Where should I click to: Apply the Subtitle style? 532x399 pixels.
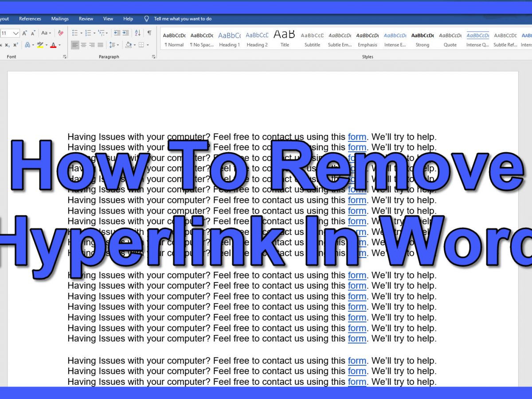coord(312,39)
